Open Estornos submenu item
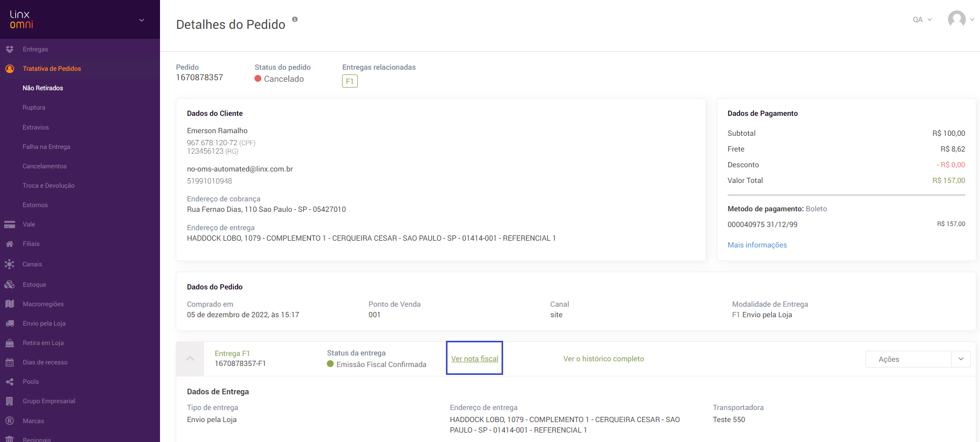 tap(35, 205)
